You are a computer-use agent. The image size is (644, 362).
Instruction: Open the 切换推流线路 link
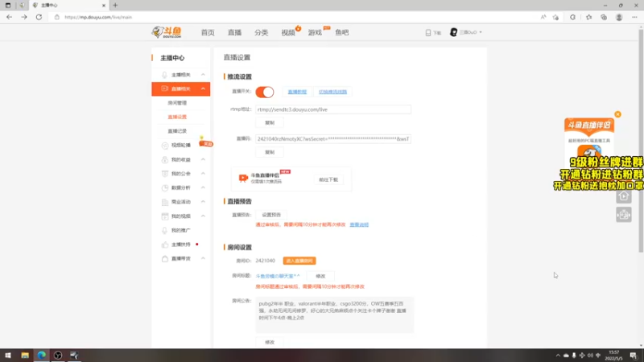[x=332, y=92]
